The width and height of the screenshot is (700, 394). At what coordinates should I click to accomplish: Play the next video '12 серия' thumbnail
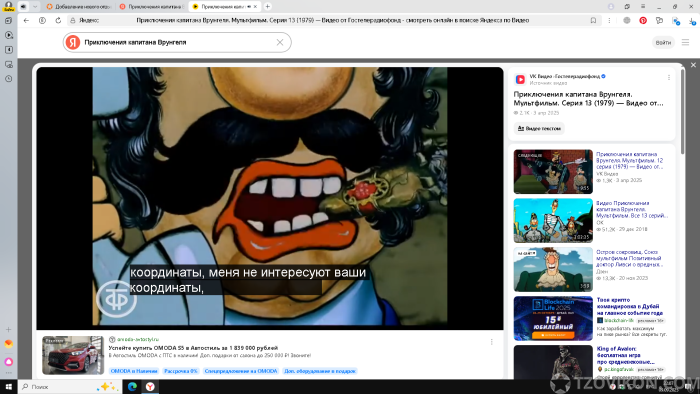pos(553,172)
